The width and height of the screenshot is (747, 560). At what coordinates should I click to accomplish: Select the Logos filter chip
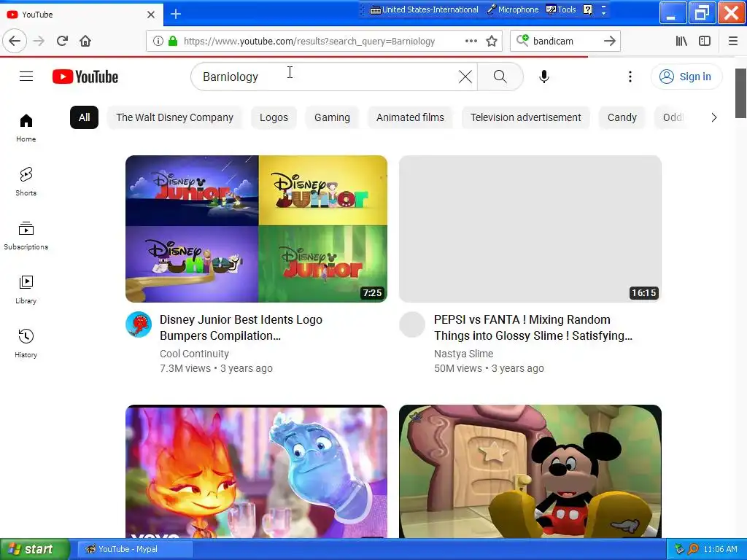pos(274,117)
